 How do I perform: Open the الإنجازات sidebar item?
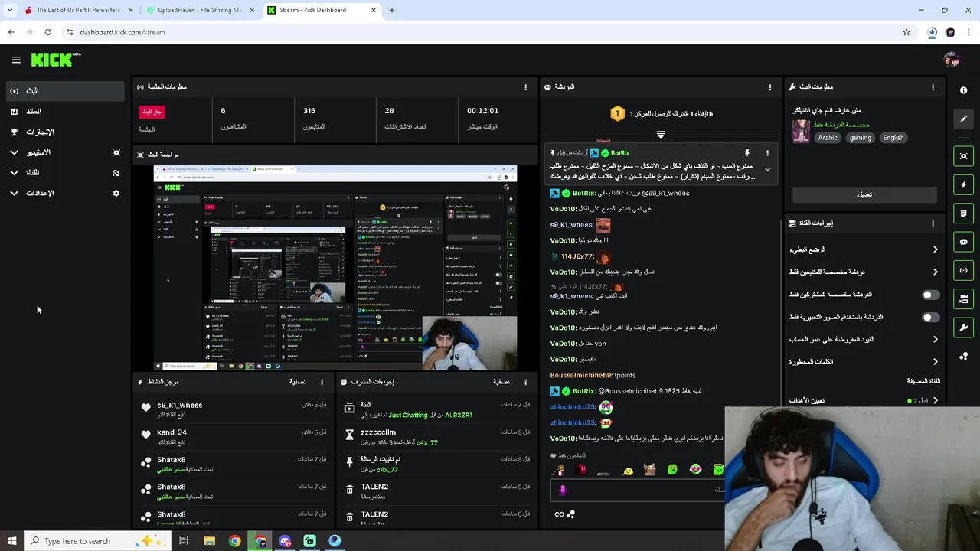point(64,132)
